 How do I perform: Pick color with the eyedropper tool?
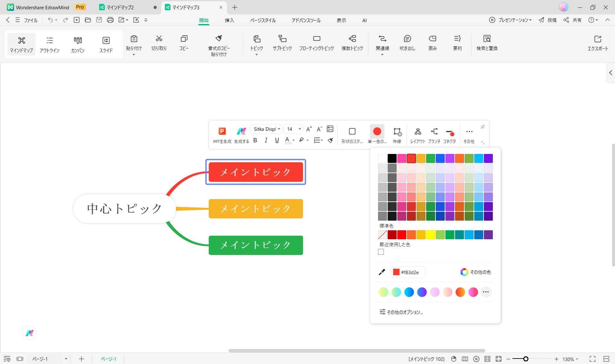382,272
